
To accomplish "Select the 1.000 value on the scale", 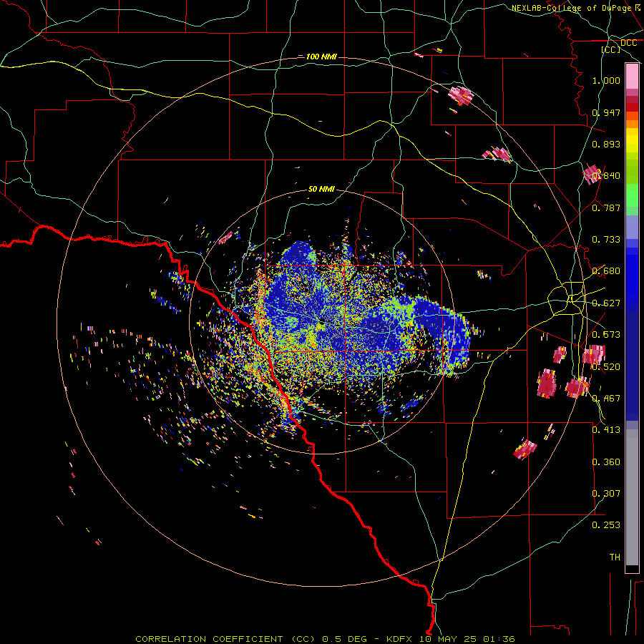I will [606, 80].
